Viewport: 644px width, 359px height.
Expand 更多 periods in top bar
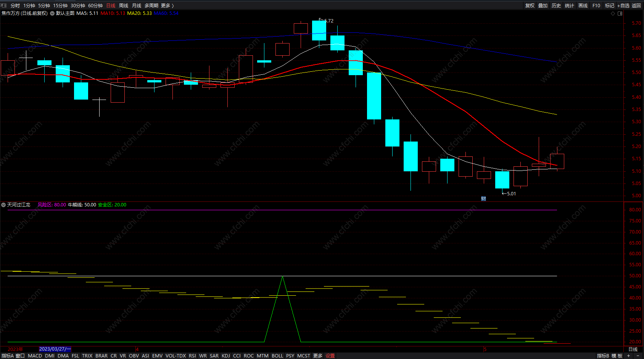(x=167, y=5)
